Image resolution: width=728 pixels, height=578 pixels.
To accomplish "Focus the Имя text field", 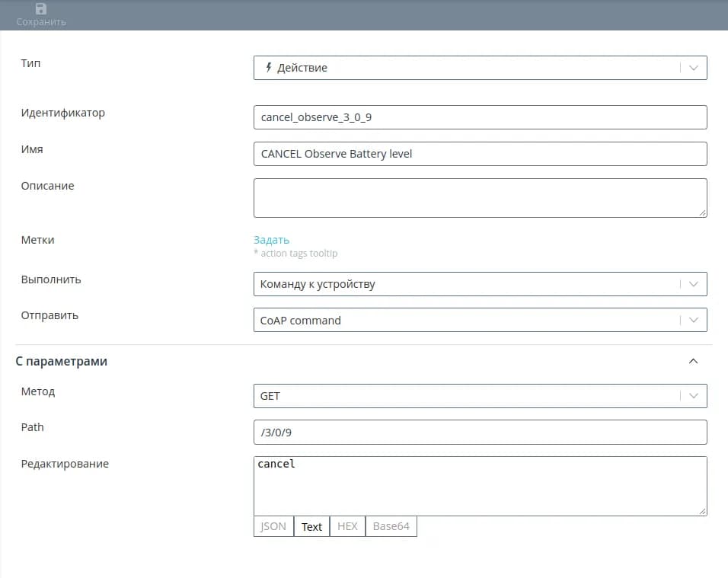I will (x=480, y=154).
